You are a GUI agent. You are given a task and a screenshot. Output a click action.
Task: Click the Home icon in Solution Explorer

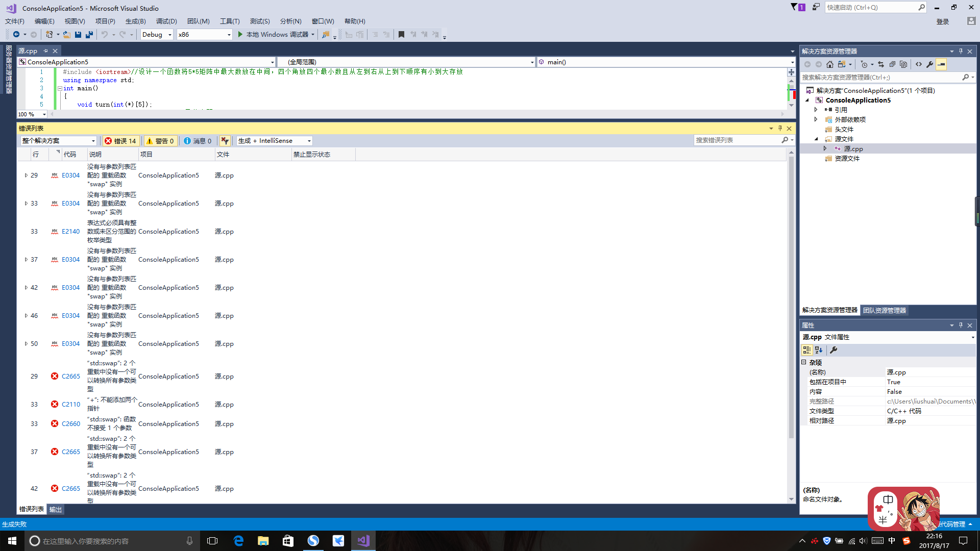coord(830,64)
